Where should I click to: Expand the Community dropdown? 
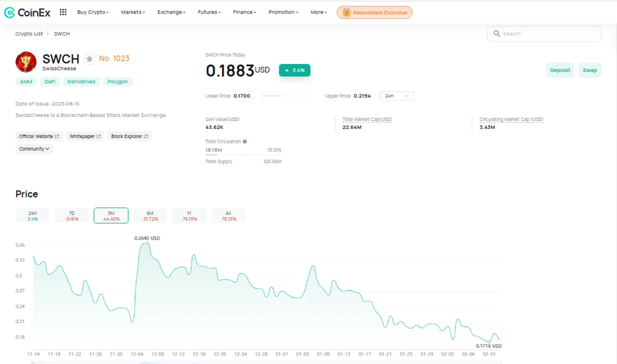pos(34,149)
